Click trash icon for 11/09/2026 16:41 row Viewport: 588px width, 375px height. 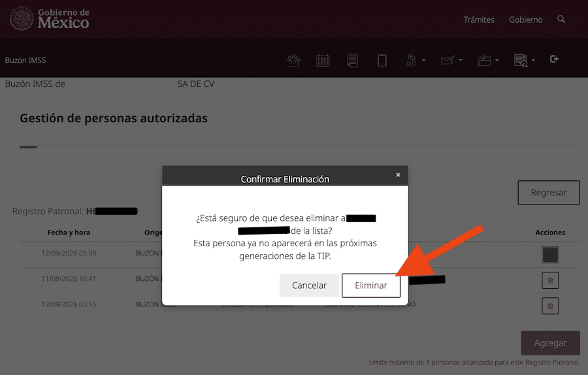[550, 280]
